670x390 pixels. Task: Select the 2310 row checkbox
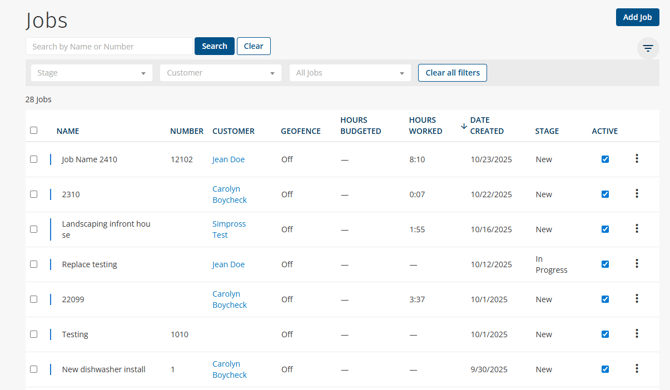[34, 194]
